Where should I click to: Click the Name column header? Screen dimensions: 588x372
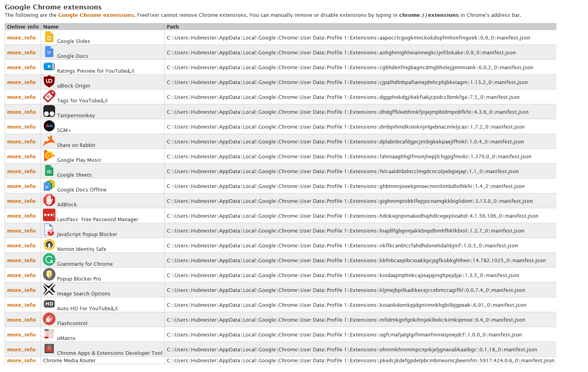(51, 27)
